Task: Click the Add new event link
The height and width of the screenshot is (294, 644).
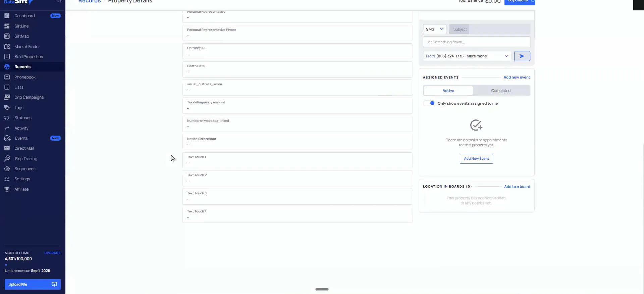Action: coord(517,77)
